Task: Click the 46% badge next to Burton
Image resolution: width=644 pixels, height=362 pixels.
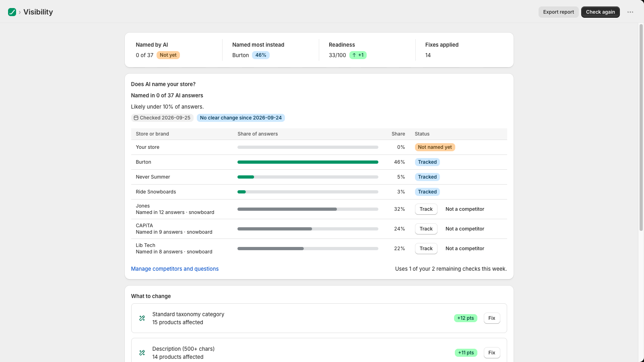Action: click(x=261, y=55)
